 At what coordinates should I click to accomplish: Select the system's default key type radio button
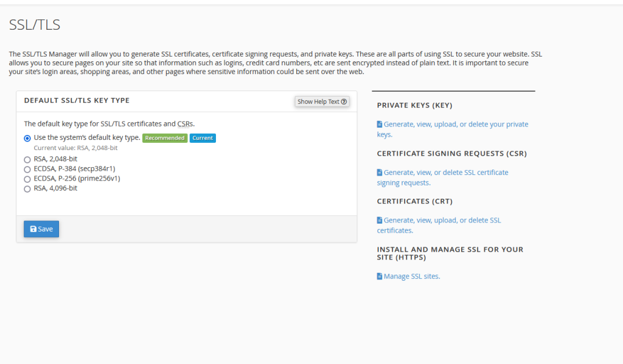[27, 139]
